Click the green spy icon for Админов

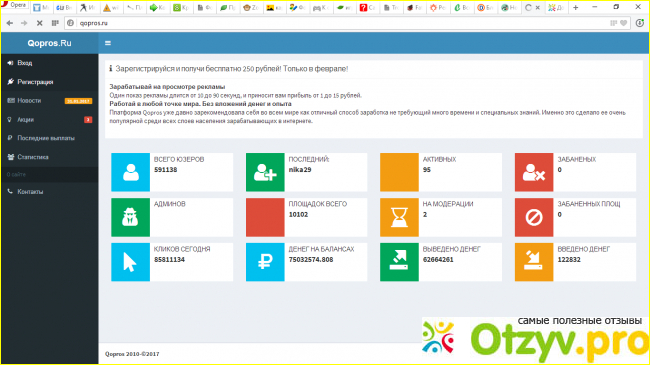click(131, 217)
